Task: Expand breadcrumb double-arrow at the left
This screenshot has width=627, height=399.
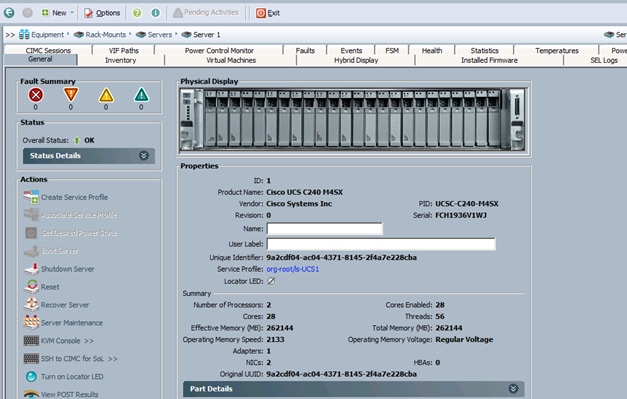Action: tap(10, 35)
